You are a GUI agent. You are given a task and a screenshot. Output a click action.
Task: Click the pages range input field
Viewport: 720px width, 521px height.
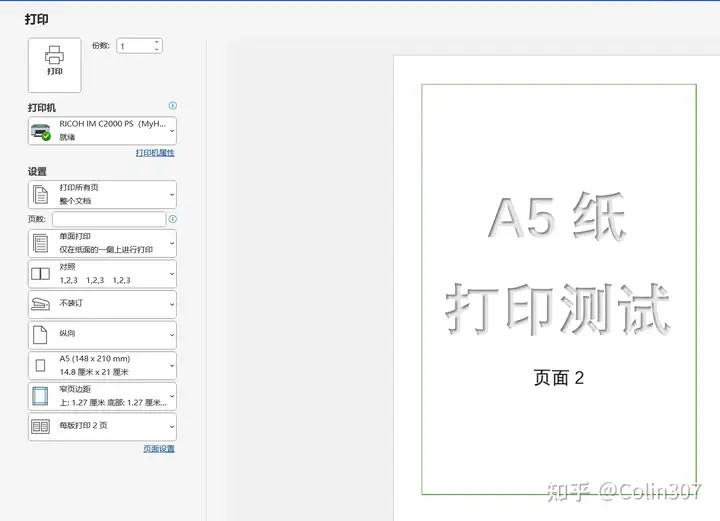109,219
